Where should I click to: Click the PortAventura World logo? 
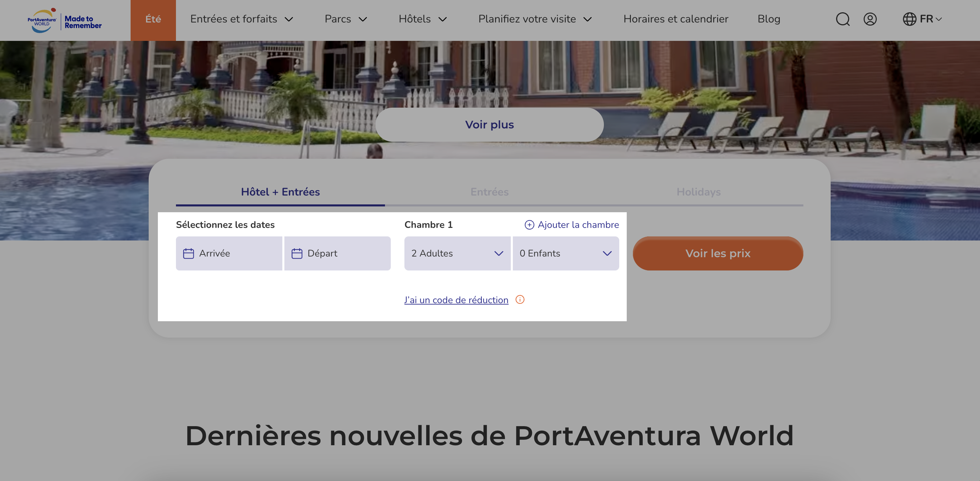[x=42, y=20]
